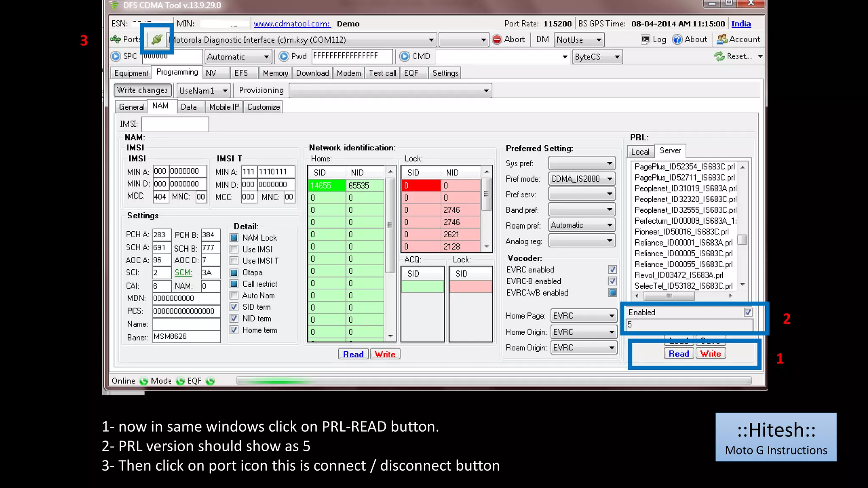
Task: Open the www.cdmatool.com link
Action: (x=291, y=24)
